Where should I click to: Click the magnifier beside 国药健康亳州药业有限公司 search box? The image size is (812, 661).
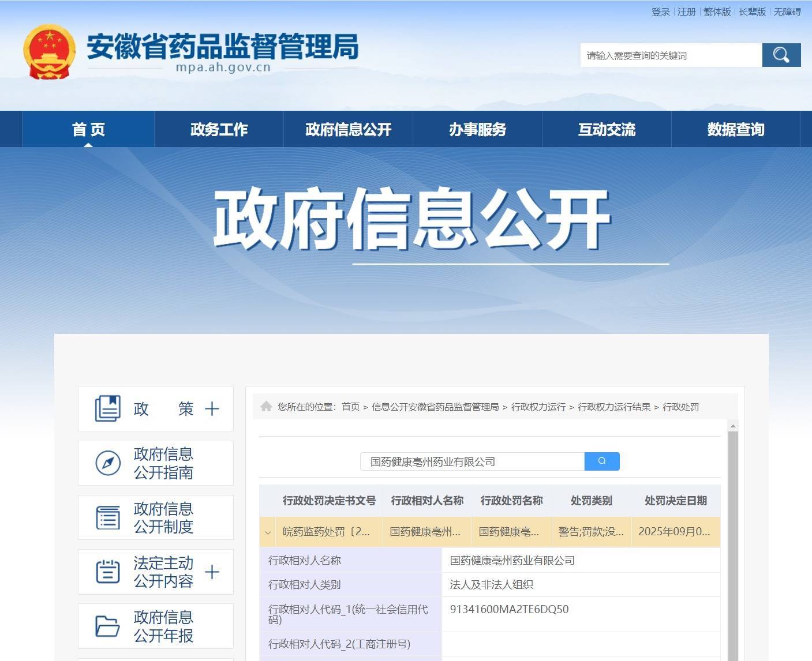tap(602, 461)
